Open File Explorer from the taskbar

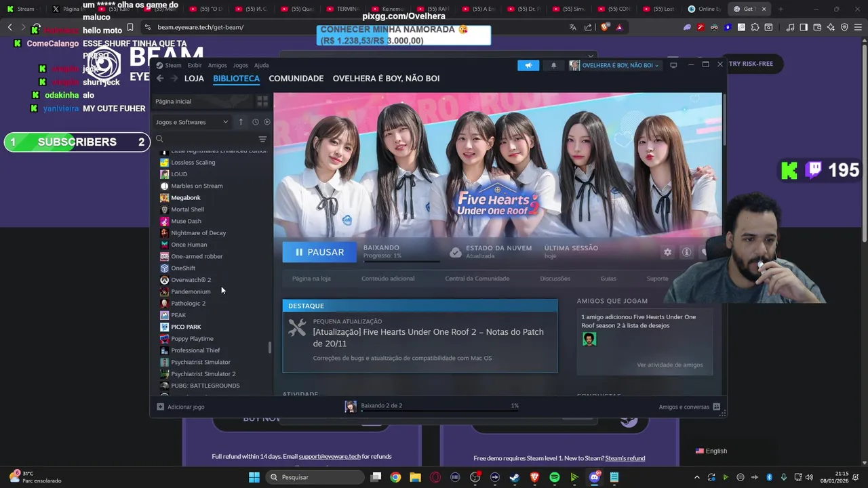click(x=415, y=477)
